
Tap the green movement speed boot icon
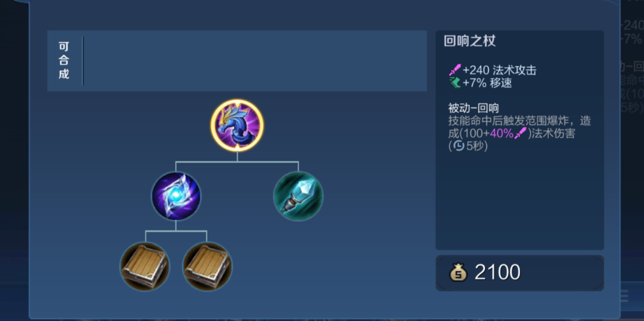(455, 83)
